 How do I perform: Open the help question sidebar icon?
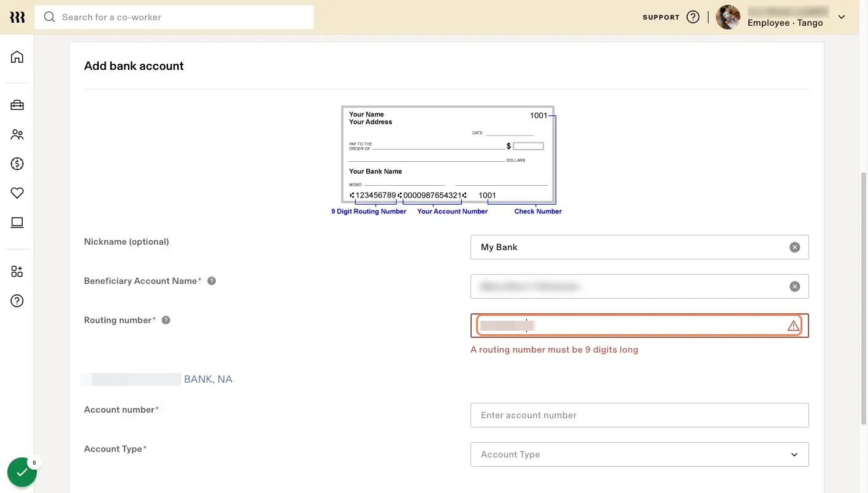(x=17, y=301)
